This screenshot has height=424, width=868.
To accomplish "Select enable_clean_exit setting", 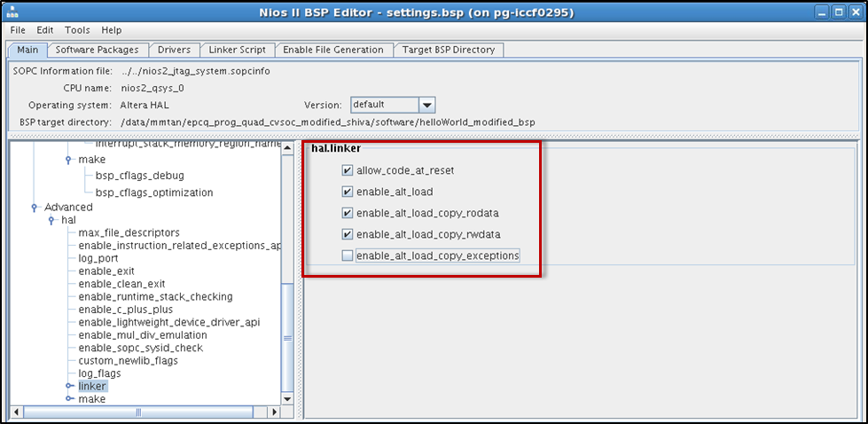I will (x=121, y=284).
